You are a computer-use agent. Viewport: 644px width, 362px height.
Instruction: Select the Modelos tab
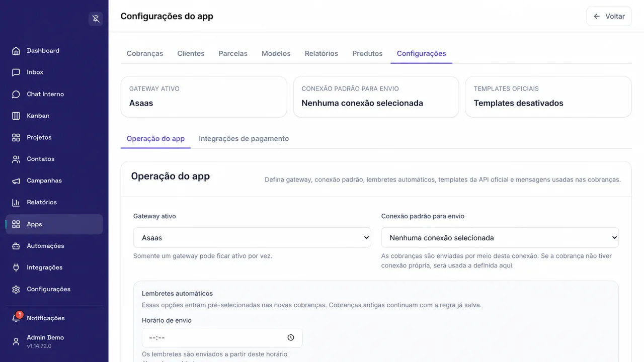(276, 53)
